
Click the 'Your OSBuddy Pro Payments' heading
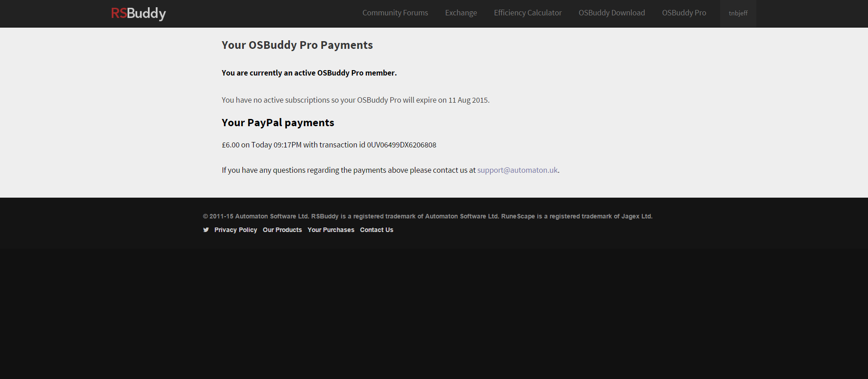[297, 45]
